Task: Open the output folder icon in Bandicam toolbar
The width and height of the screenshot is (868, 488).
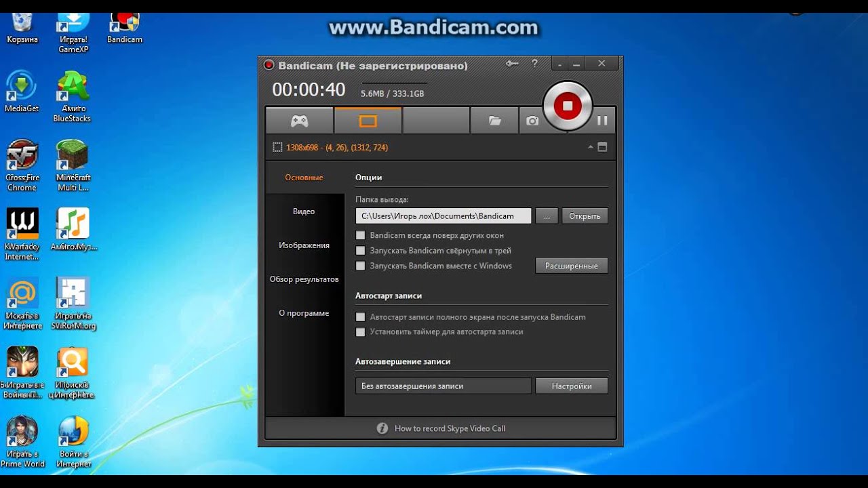Action: tap(494, 121)
